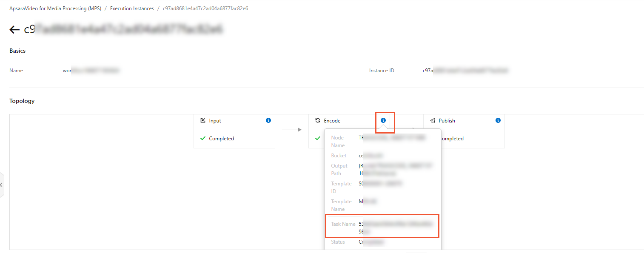Click the Bucket label in popup

tap(339, 156)
